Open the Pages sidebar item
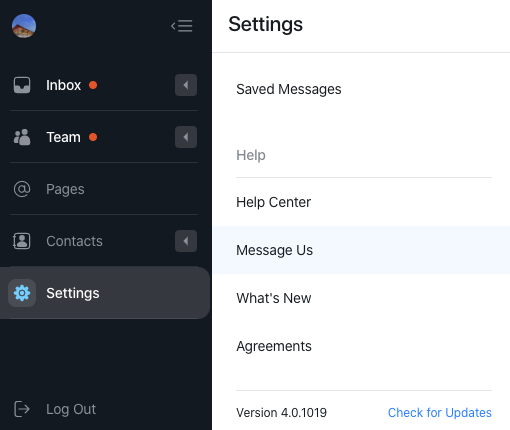The width and height of the screenshot is (510, 430). 65,189
